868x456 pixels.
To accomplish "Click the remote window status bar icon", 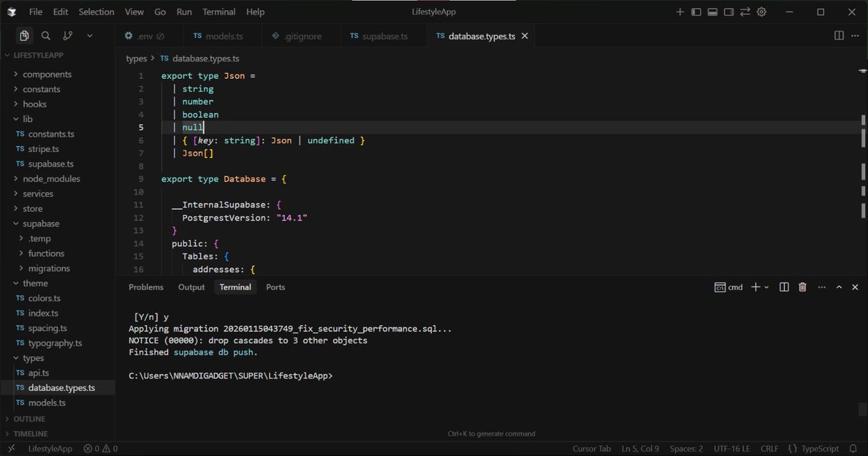I will (11, 449).
